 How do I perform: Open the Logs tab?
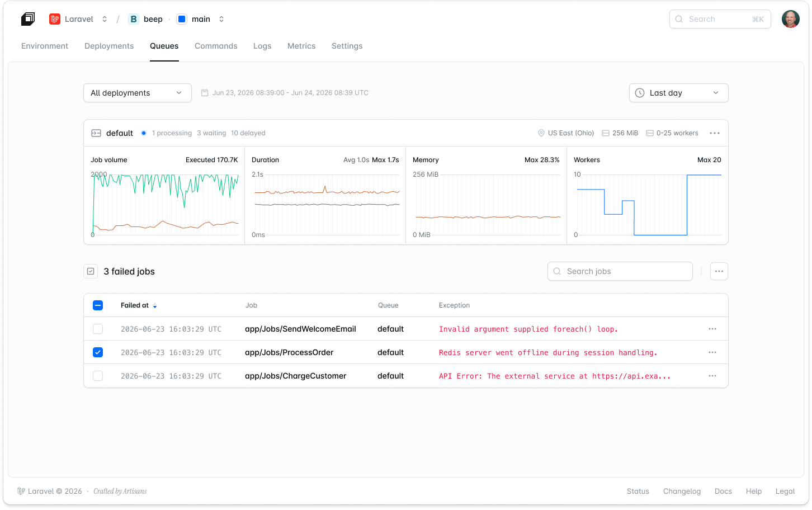click(262, 46)
